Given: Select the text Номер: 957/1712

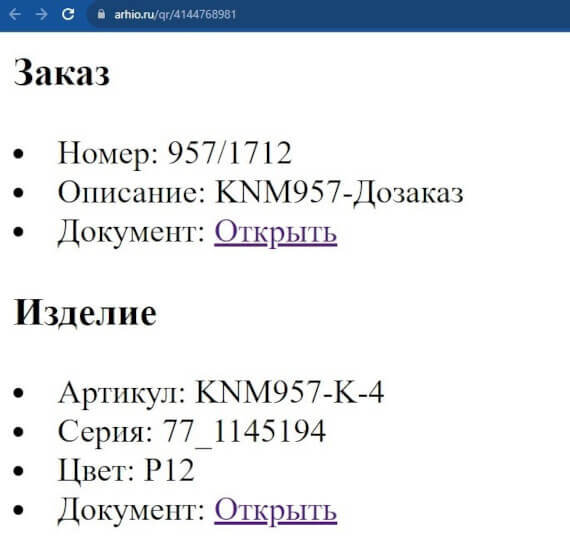Looking at the screenshot, I should 175,153.
